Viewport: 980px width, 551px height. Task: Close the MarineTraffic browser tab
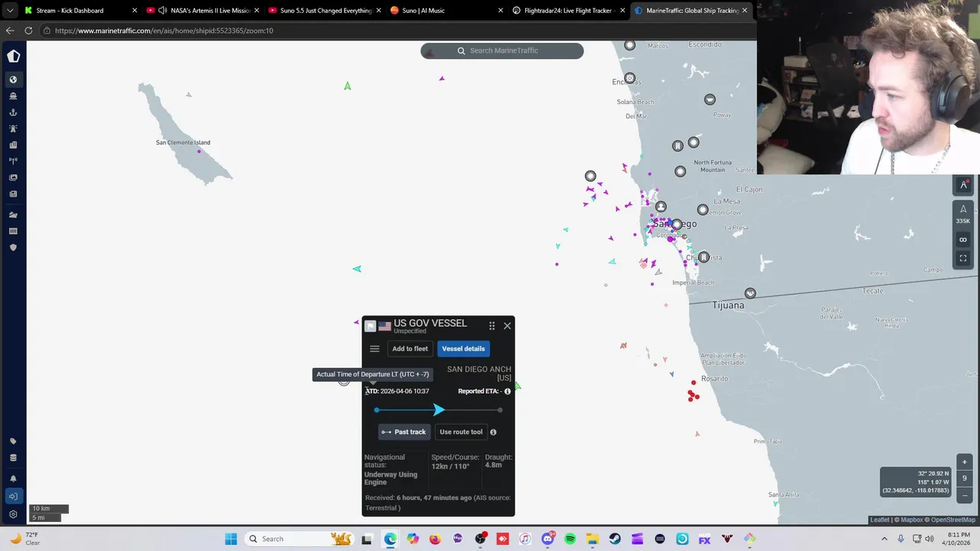point(744,11)
